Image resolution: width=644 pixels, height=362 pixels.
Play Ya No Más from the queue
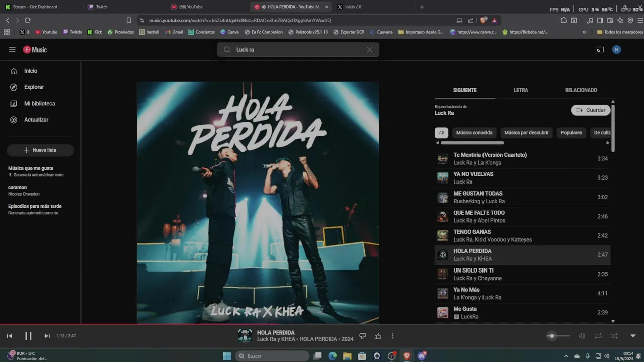click(x=522, y=294)
